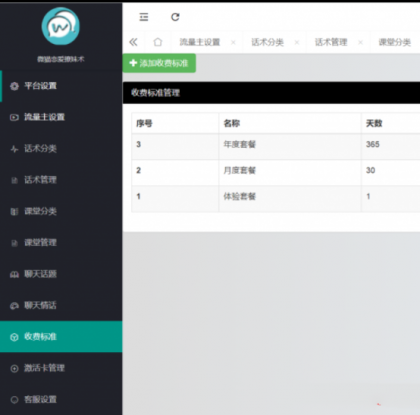Toggle the sidebar collapse menu icon
The height and width of the screenshot is (415, 420).
pyautogui.click(x=144, y=17)
